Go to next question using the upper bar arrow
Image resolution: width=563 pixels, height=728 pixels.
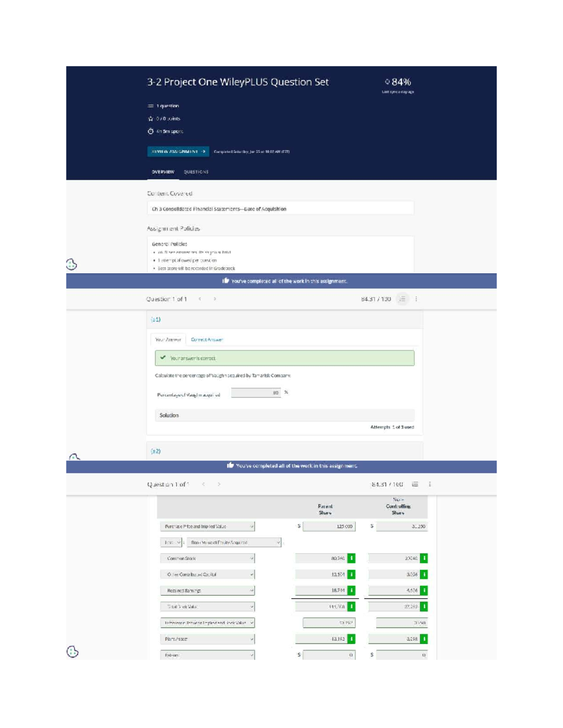(215, 299)
